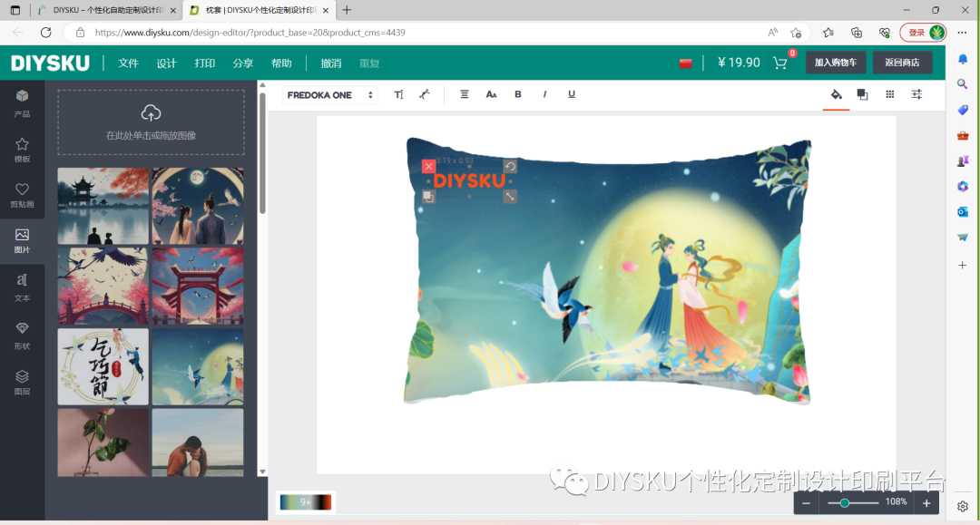Open the text effects curve tool
Viewport: 980px width, 525px height.
[x=425, y=95]
